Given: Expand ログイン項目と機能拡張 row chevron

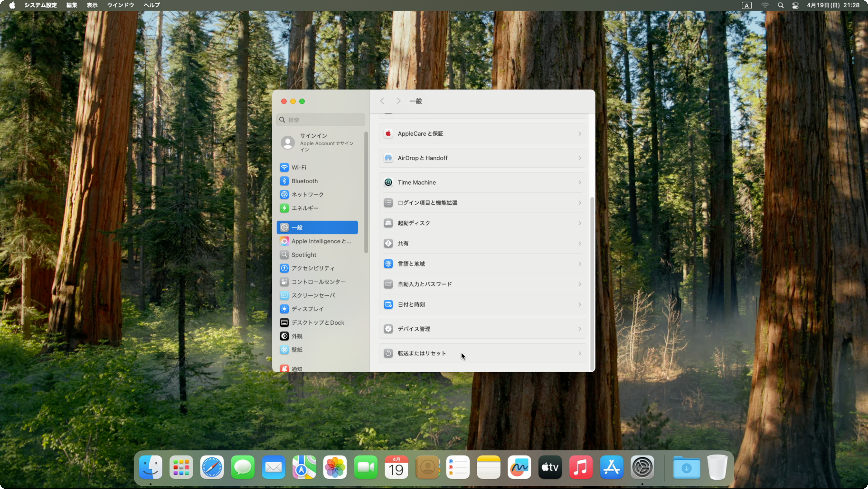Looking at the screenshot, I should tap(580, 203).
